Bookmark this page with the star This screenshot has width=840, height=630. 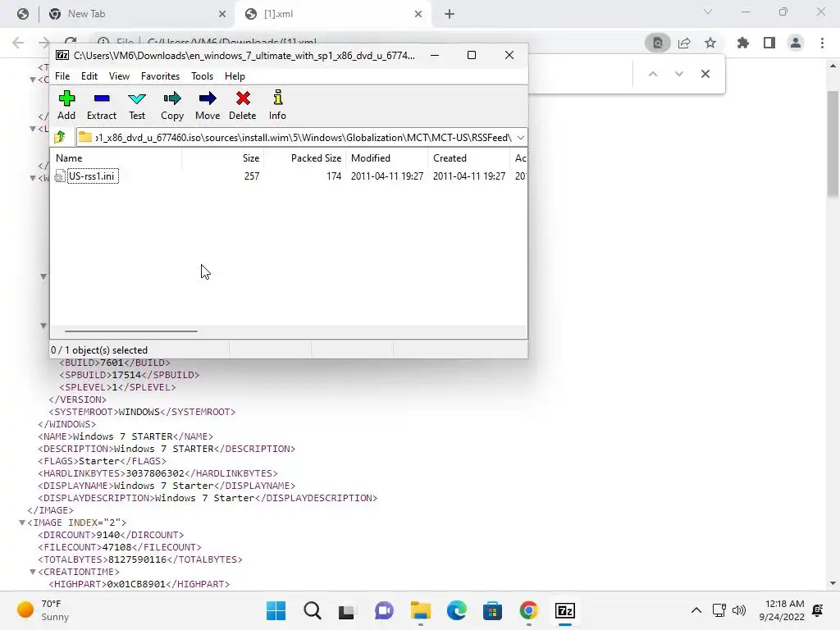coord(710,43)
